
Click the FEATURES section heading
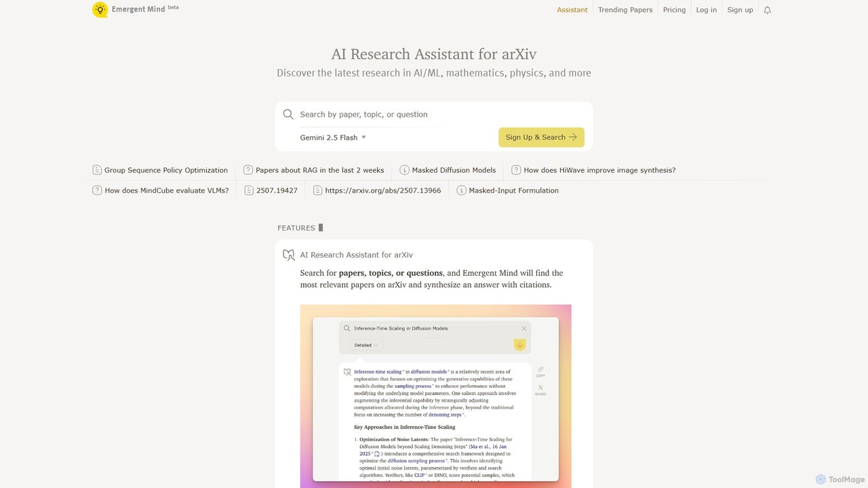point(296,228)
